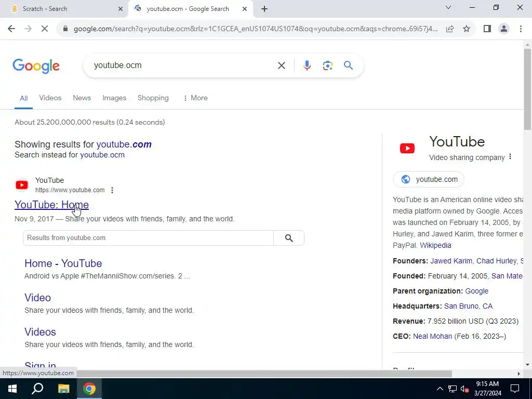Open Google parent organization link
This screenshot has width=532, height=399.
[x=477, y=291]
